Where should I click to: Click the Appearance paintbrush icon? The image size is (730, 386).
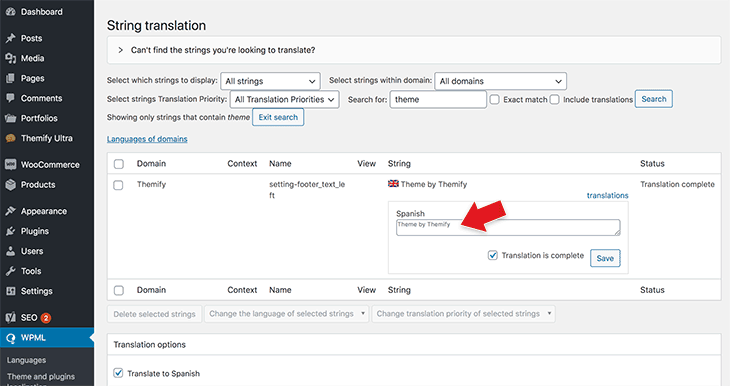[10, 211]
